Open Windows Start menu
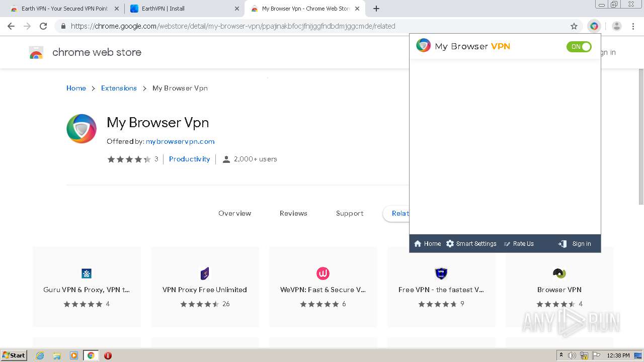 coord(14,355)
